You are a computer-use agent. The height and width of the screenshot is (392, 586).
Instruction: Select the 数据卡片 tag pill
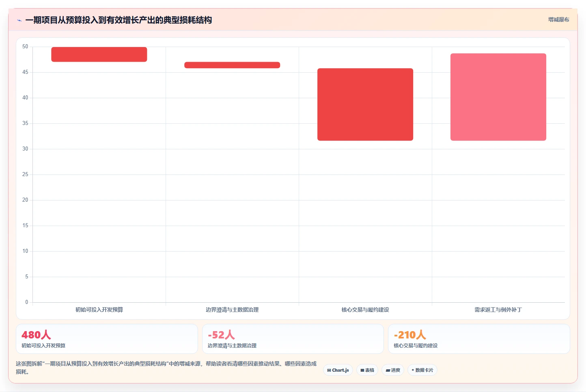[x=422, y=370]
